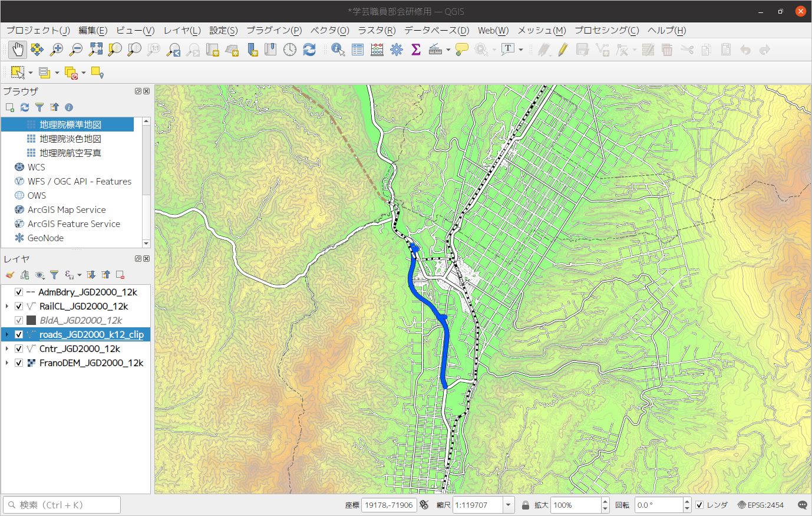
Task: Expand the Cntr_JGD2000_12k layer legend
Action: (x=6, y=349)
